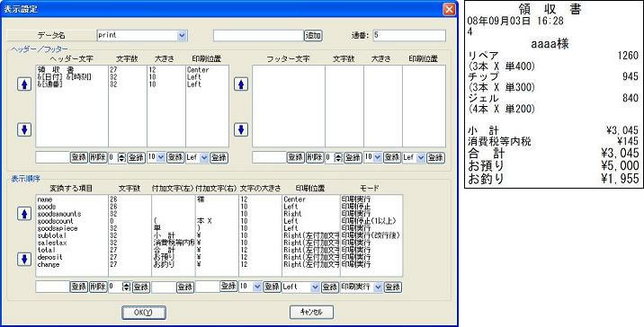Focus the 変換する項目 input field
The width and height of the screenshot is (644, 327).
(x=52, y=287)
